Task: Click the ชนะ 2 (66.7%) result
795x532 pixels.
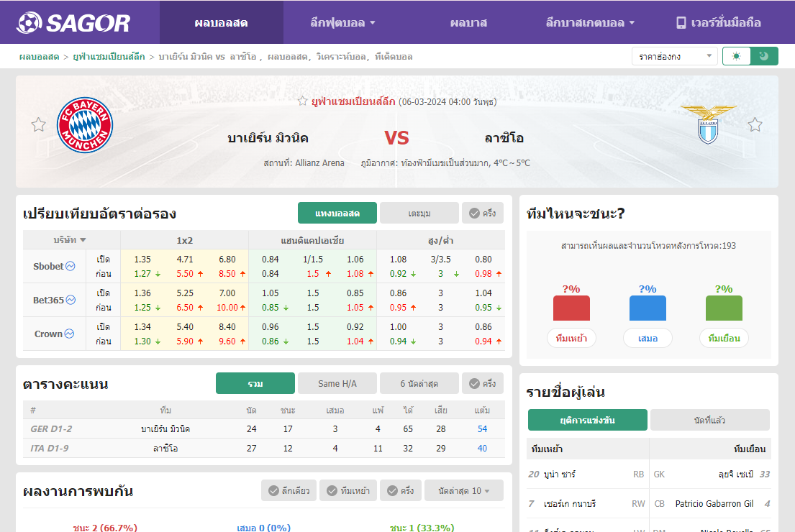Action: click(x=105, y=528)
